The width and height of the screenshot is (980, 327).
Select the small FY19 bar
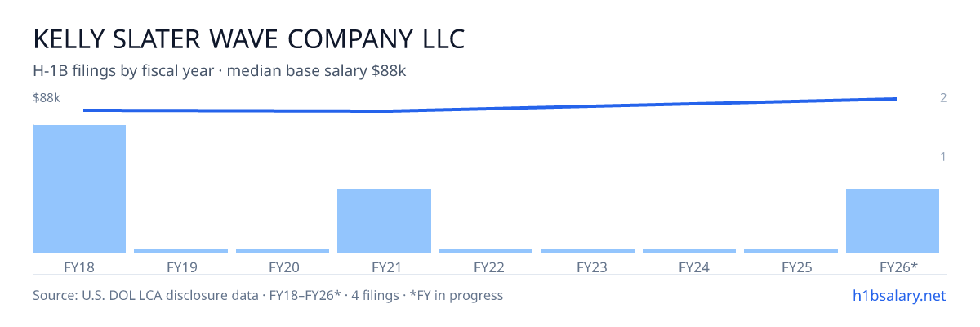point(180,251)
